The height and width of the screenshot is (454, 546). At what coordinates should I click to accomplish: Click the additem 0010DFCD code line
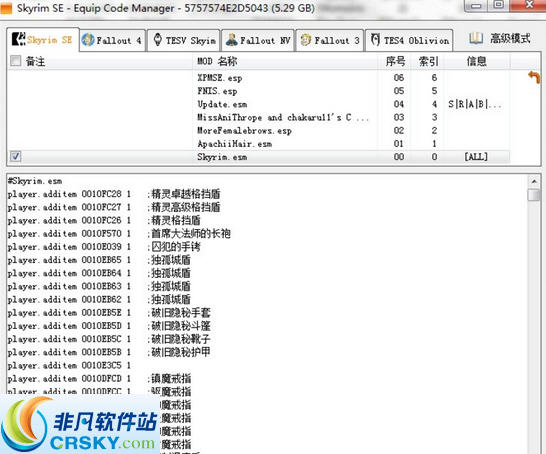point(99,379)
